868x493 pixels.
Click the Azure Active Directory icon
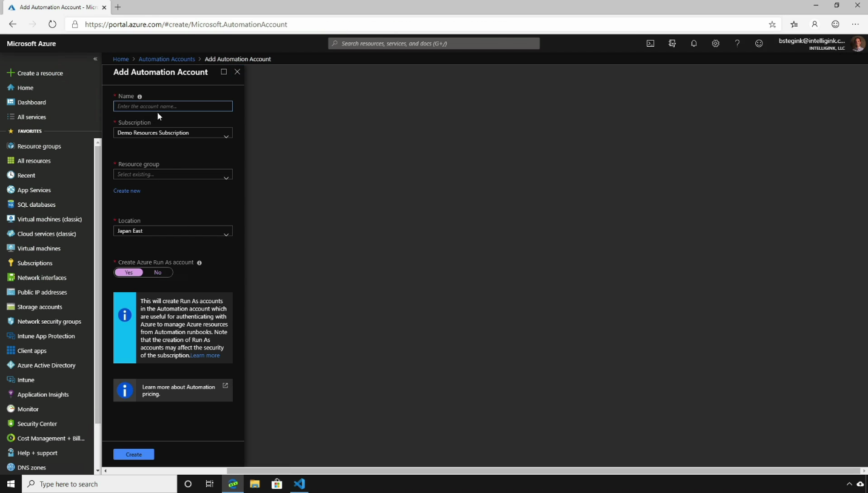(10, 365)
